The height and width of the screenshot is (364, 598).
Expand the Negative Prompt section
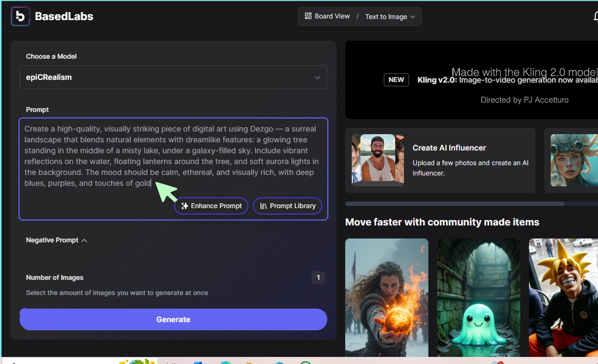(57, 240)
